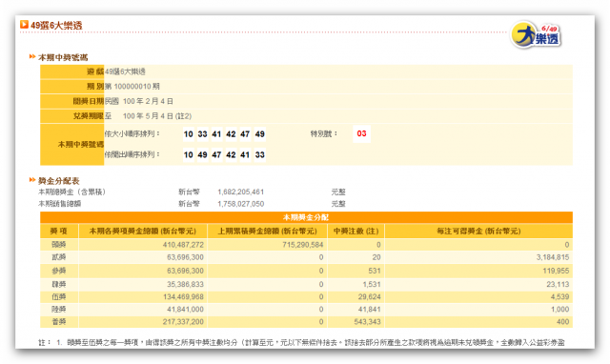Click 63,696,300 in the 參獎 row
This screenshot has height=364, width=610.
point(185,271)
